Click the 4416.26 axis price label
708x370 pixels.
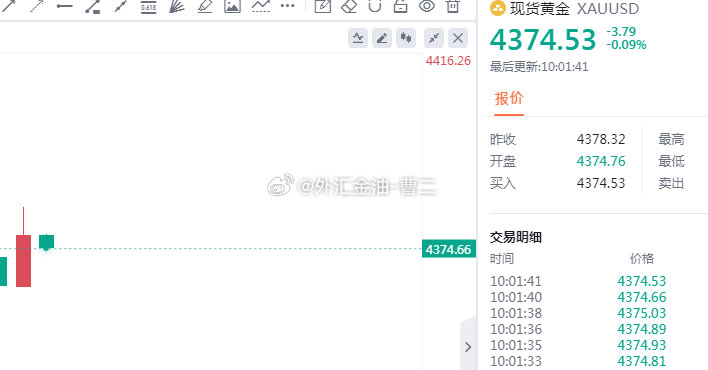(x=448, y=61)
